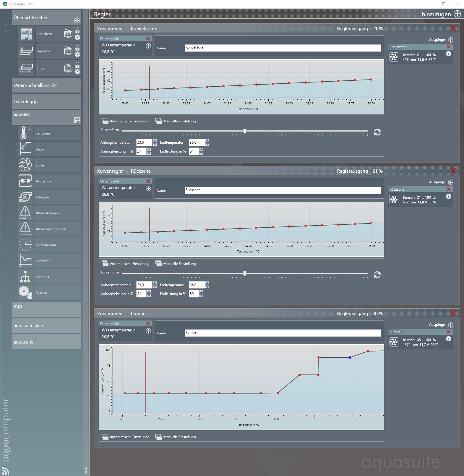This screenshot has height=476, width=464.
Task: Remove the Rückseite Kurvenregler with red X
Action: click(453, 171)
